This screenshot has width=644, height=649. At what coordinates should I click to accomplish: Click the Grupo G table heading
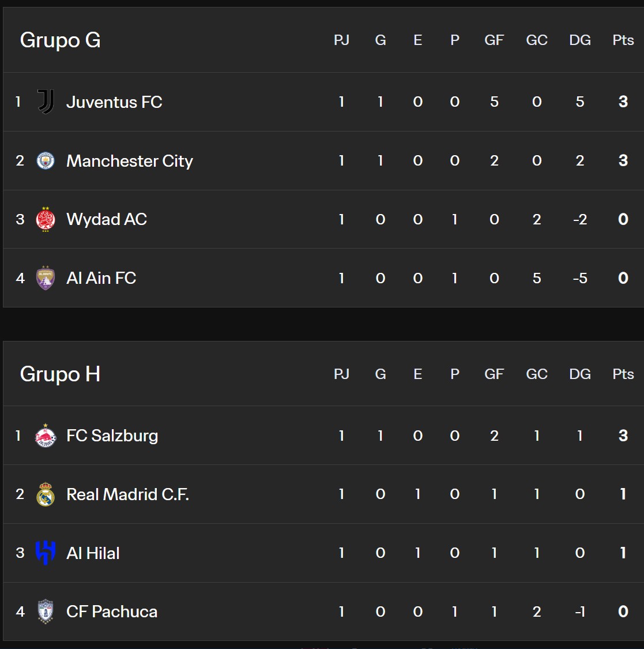pos(60,40)
